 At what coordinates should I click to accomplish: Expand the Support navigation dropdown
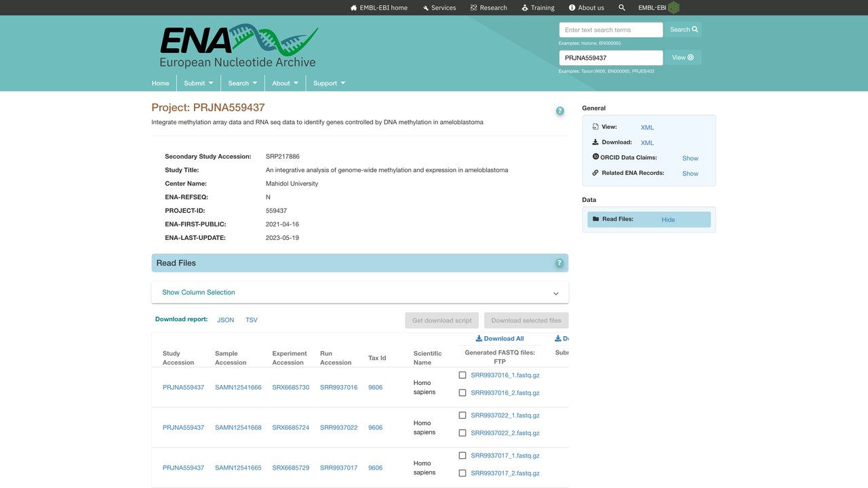[x=330, y=83]
